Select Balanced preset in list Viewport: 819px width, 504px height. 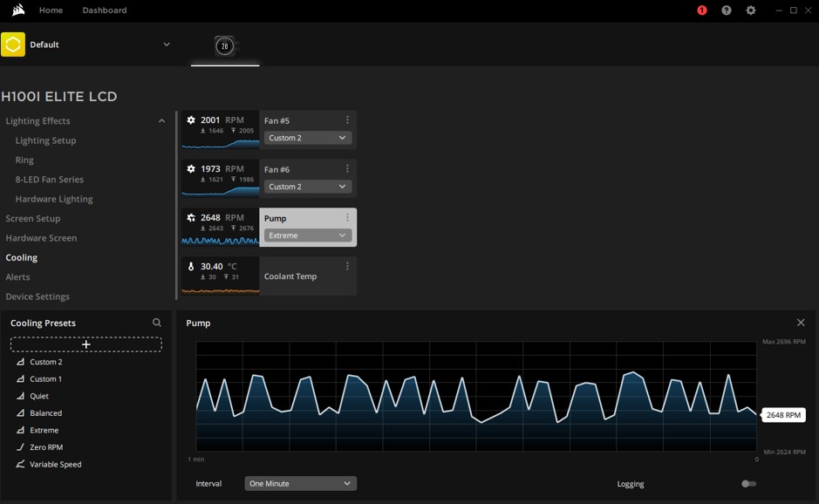pos(46,413)
